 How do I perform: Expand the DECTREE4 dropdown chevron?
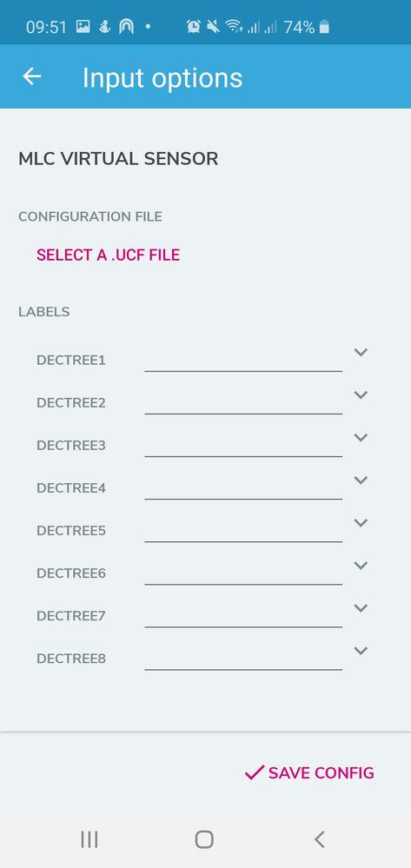(x=361, y=480)
